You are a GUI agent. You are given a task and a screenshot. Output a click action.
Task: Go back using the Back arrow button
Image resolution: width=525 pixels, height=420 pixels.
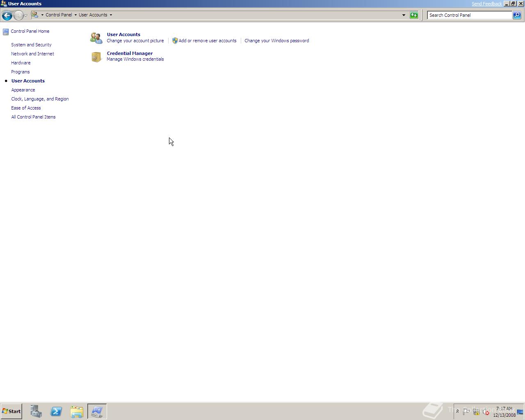tap(7, 15)
